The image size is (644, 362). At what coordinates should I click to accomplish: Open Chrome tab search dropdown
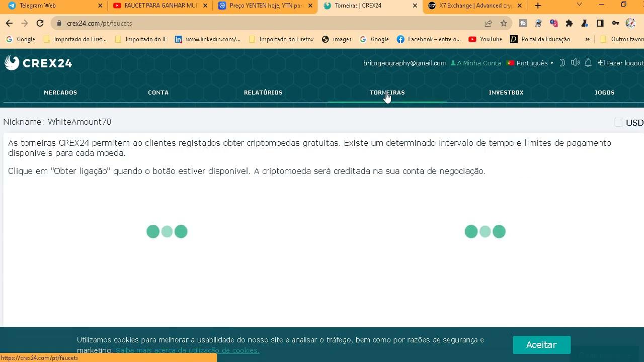click(579, 5)
